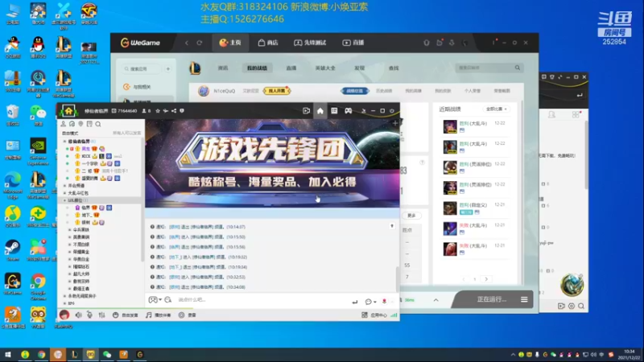Go to next page of recent matches

pos(486,279)
